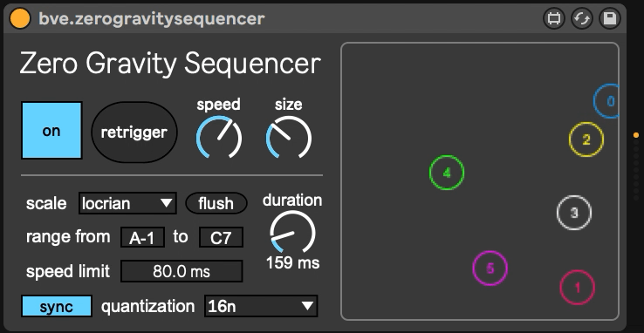Click the show/hide device view icon
Image resolution: width=644 pixels, height=333 pixels.
click(x=553, y=19)
